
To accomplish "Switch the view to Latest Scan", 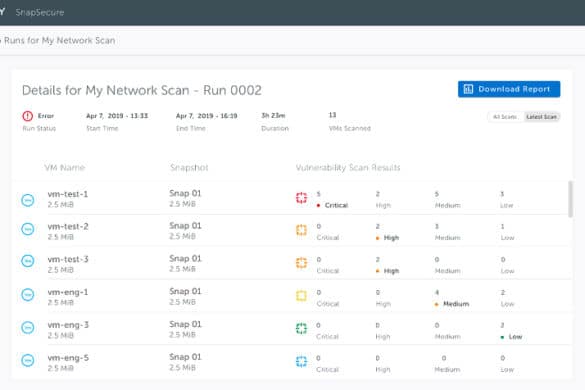I will [541, 117].
